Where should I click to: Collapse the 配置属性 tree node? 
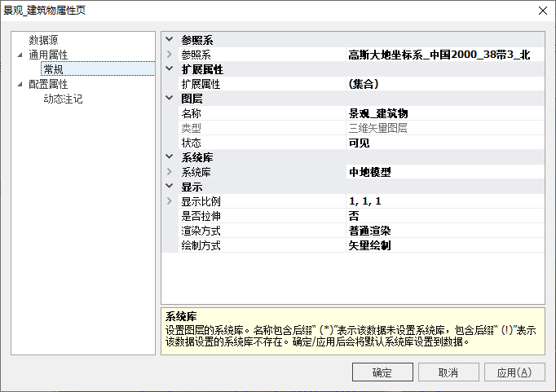(x=20, y=84)
